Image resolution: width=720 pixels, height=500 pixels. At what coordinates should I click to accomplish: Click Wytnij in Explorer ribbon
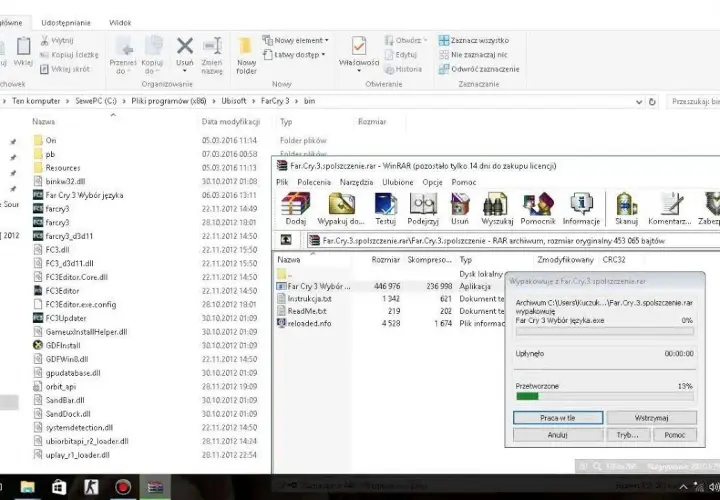[57, 40]
